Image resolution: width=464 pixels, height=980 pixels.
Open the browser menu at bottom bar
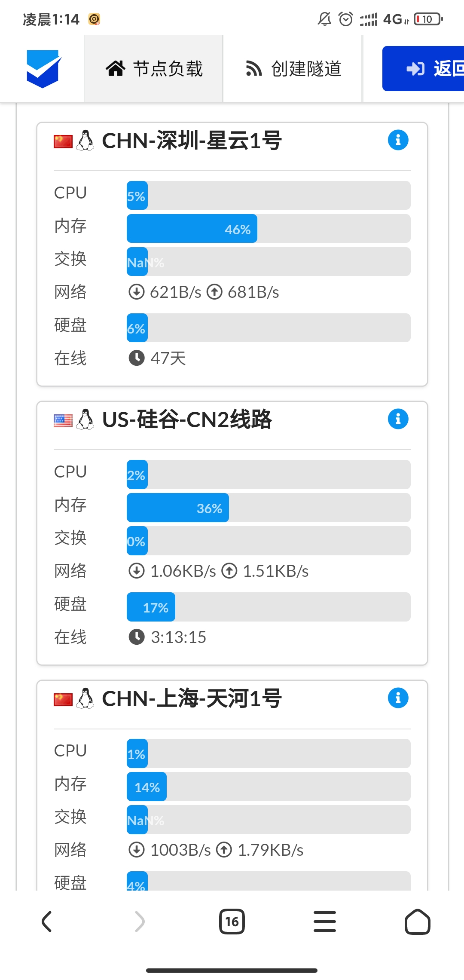click(325, 922)
